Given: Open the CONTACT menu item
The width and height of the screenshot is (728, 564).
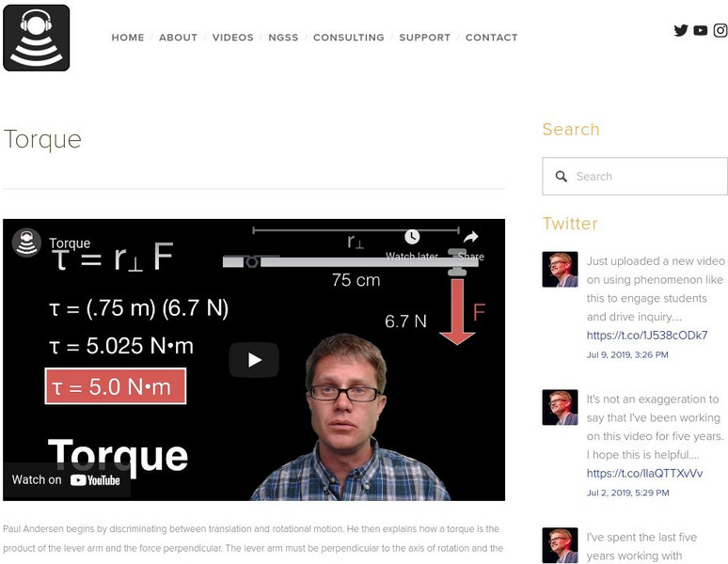Looking at the screenshot, I should click(492, 38).
